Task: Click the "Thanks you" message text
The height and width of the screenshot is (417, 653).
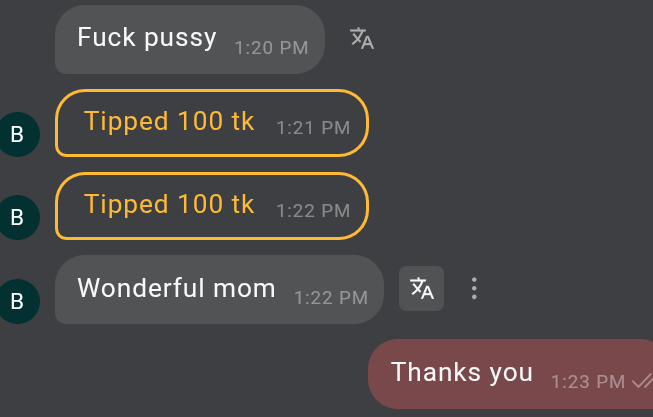Action: 462,372
